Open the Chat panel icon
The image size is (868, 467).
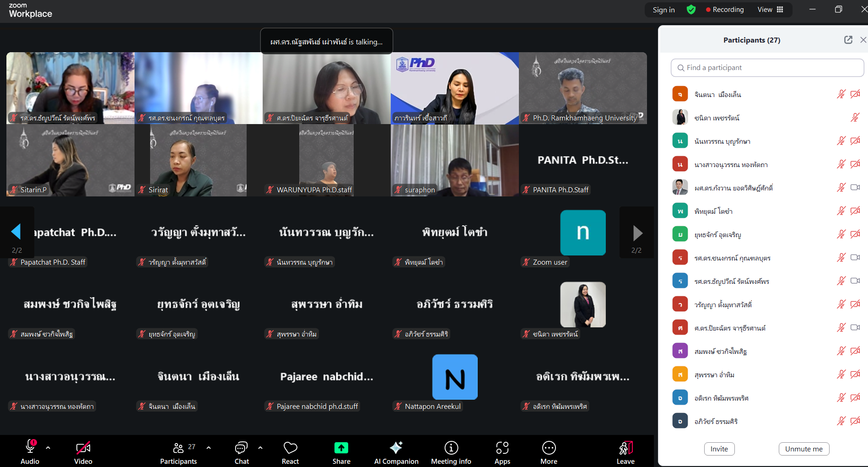241,448
